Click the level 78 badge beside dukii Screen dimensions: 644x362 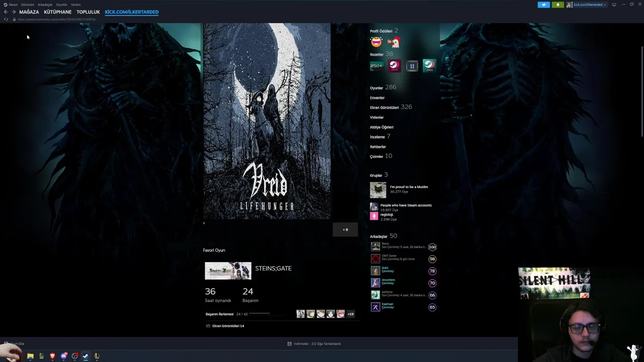(x=432, y=271)
